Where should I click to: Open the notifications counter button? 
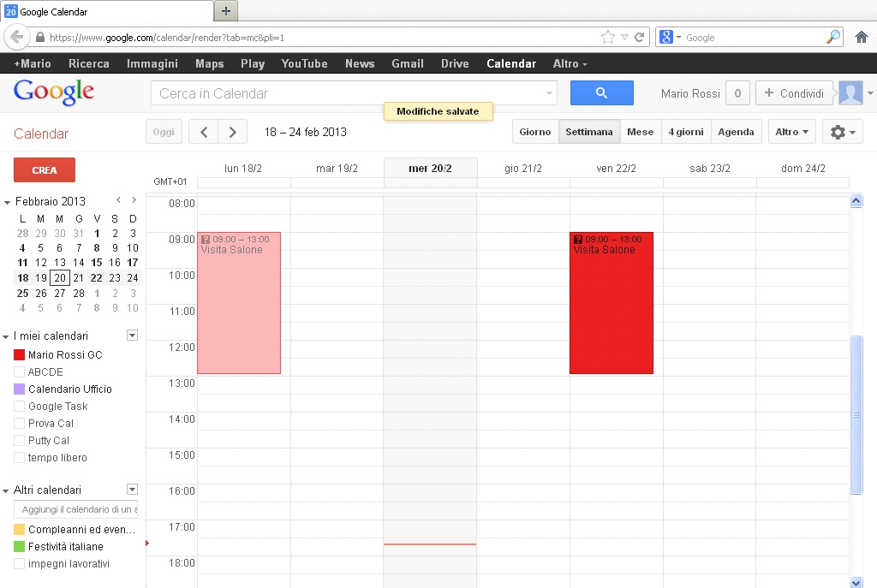[x=737, y=92]
